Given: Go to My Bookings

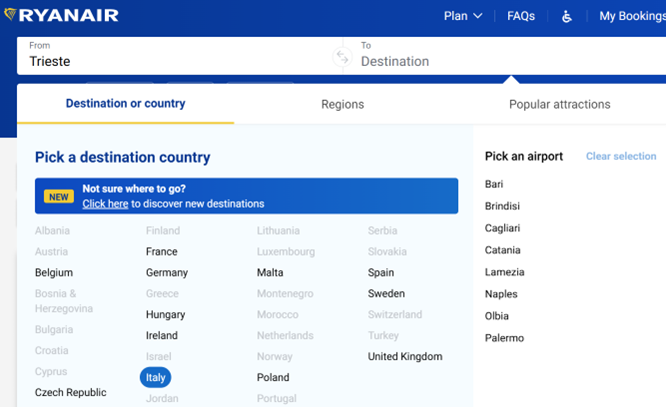Looking at the screenshot, I should pos(631,16).
